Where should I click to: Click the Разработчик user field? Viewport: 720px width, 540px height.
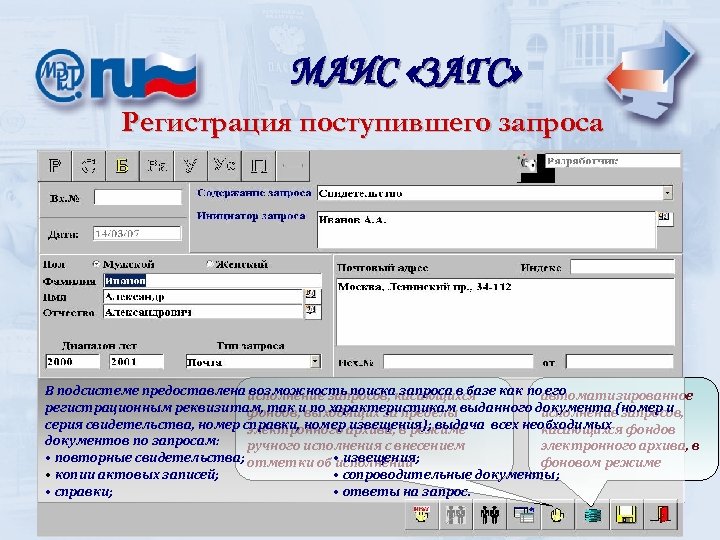(613, 161)
